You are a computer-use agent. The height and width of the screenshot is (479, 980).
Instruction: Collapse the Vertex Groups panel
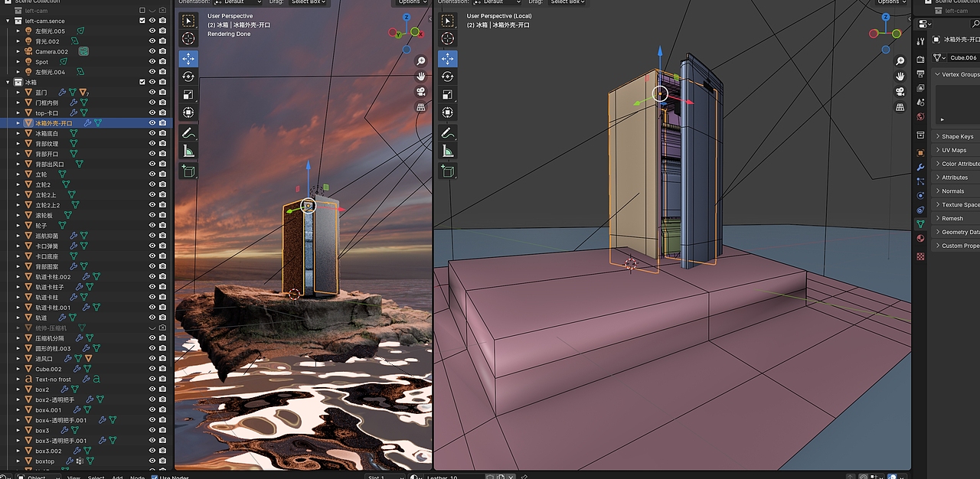click(937, 74)
